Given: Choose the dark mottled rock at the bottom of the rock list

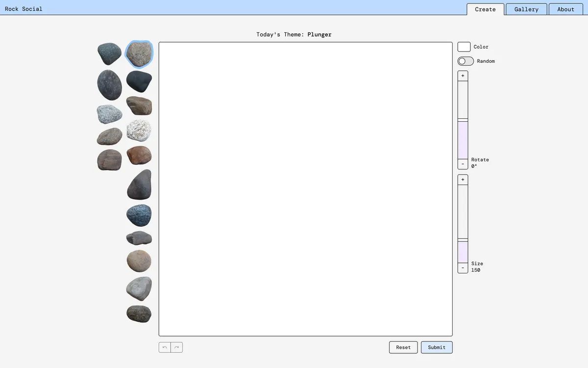Looking at the screenshot, I should click(139, 314).
